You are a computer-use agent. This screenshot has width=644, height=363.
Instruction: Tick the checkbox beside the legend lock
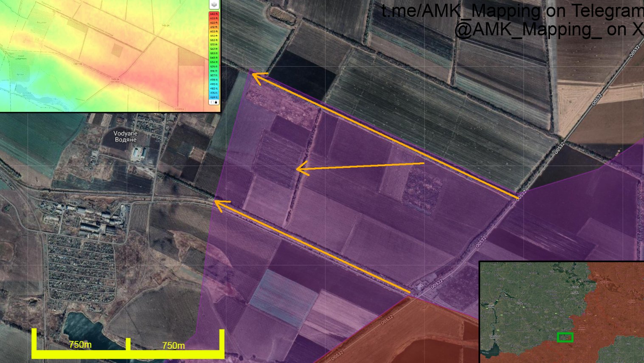(x=212, y=102)
